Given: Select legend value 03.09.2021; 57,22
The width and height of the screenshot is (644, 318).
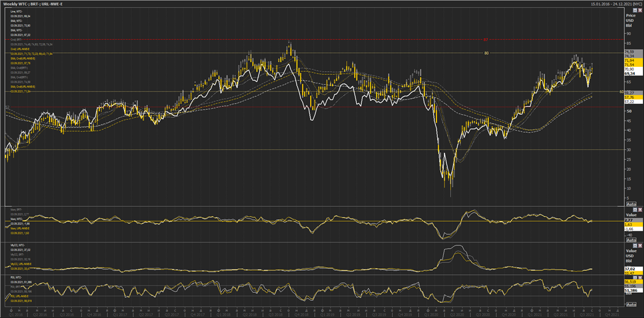Looking at the screenshot, I should point(20,35).
